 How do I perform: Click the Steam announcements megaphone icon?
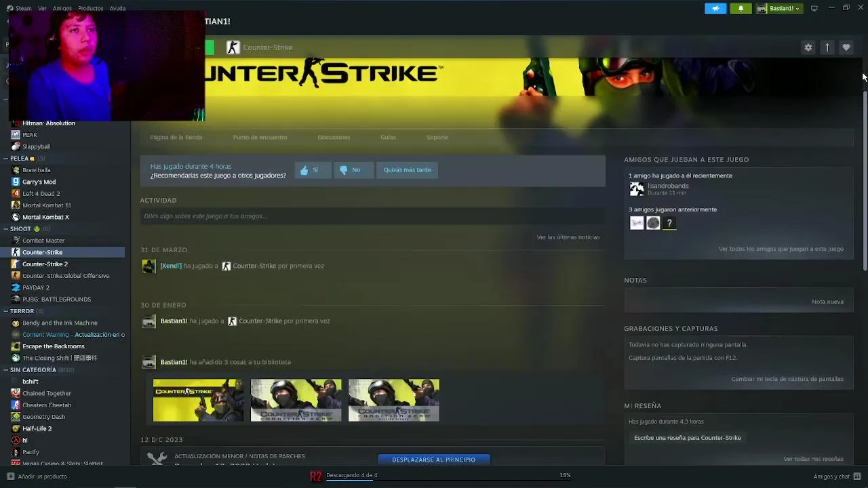click(x=715, y=8)
